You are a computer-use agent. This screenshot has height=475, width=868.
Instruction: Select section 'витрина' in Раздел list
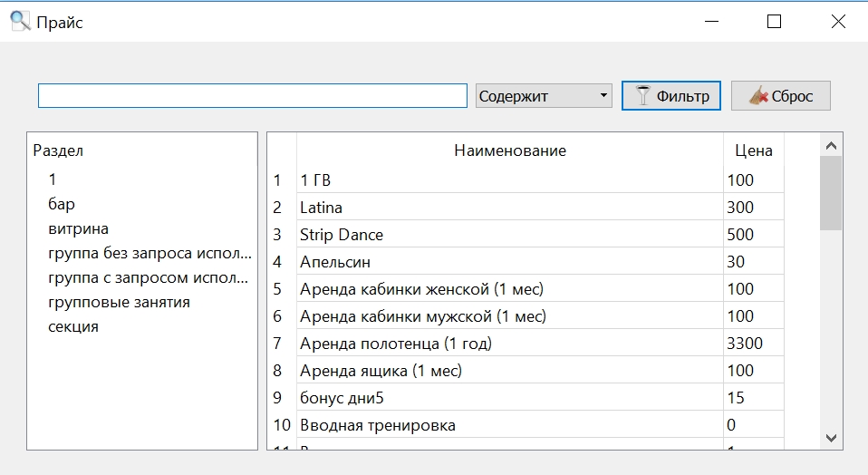tap(78, 228)
